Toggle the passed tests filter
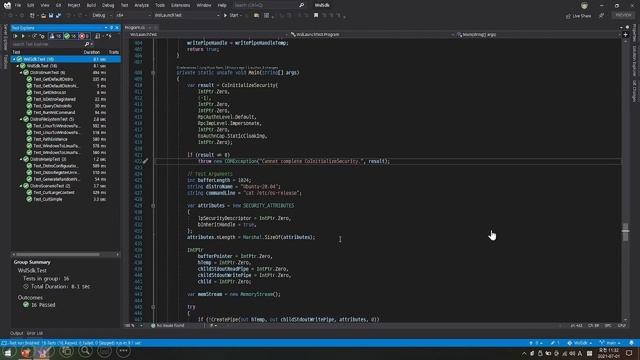Screen dimensions: 640x360 click(70, 36)
